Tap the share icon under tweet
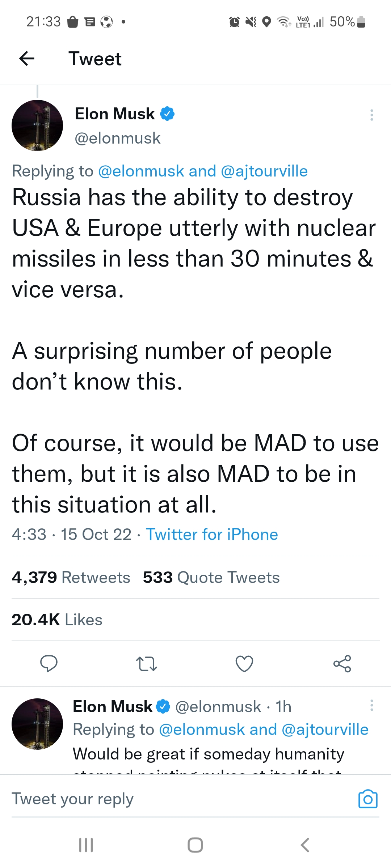 (x=342, y=664)
